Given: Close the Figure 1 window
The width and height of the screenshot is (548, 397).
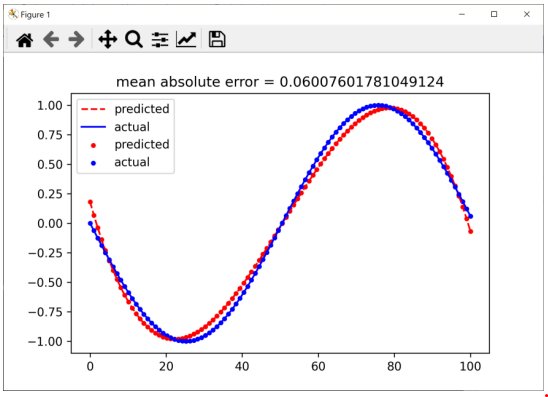Looking at the screenshot, I should pyautogui.click(x=527, y=14).
